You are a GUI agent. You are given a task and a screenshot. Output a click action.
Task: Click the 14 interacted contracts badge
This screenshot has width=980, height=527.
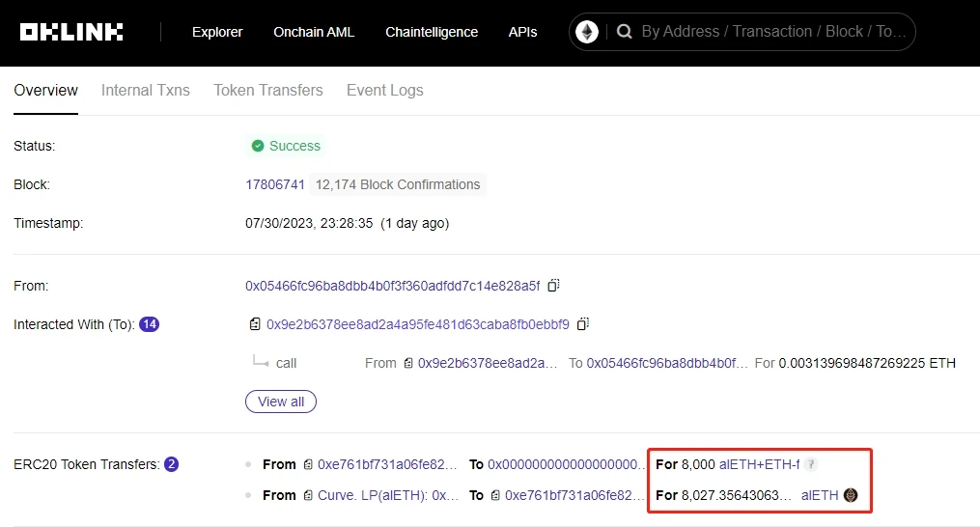(x=149, y=324)
